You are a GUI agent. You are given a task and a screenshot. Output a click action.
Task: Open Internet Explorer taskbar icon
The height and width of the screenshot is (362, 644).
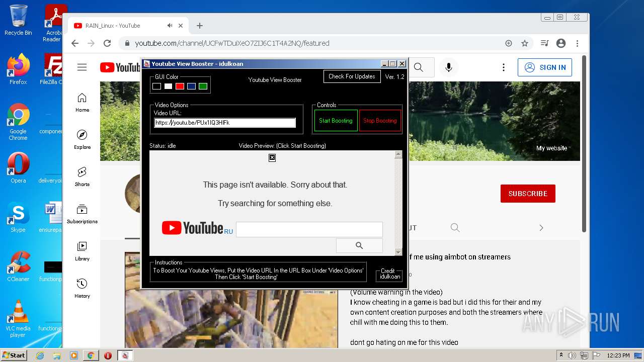point(40,355)
